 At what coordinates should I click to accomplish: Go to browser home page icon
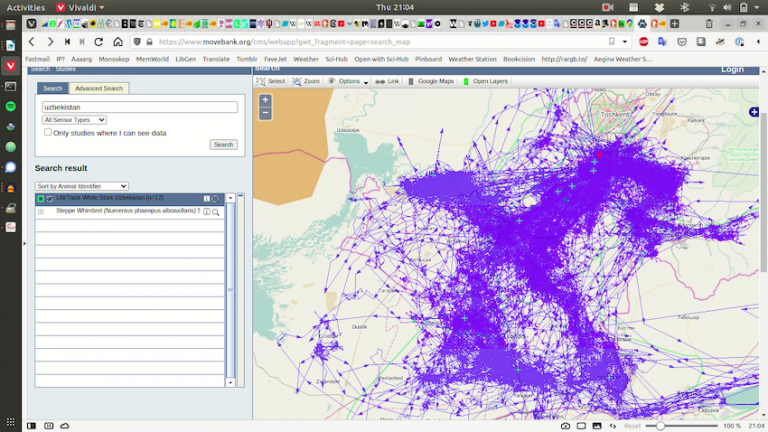pyautogui.click(x=118, y=42)
